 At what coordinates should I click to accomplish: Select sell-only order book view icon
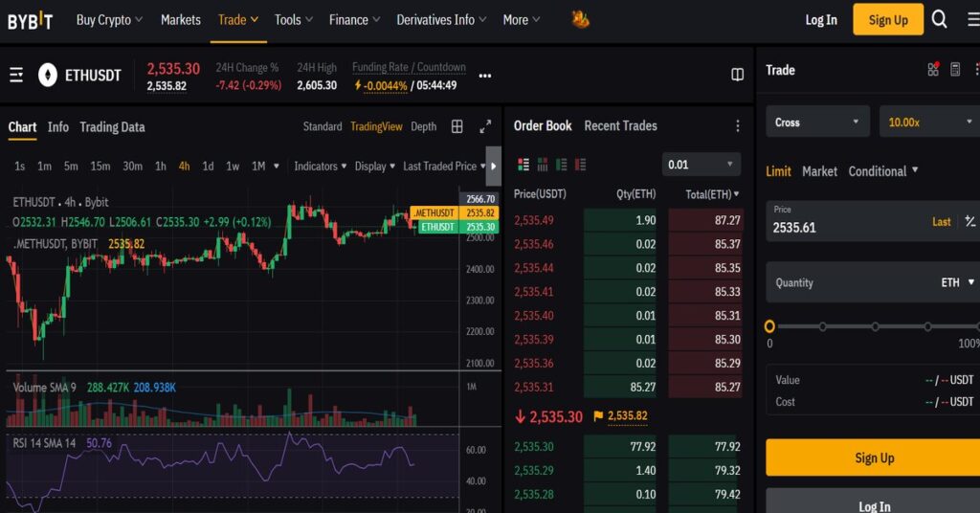pos(581,165)
